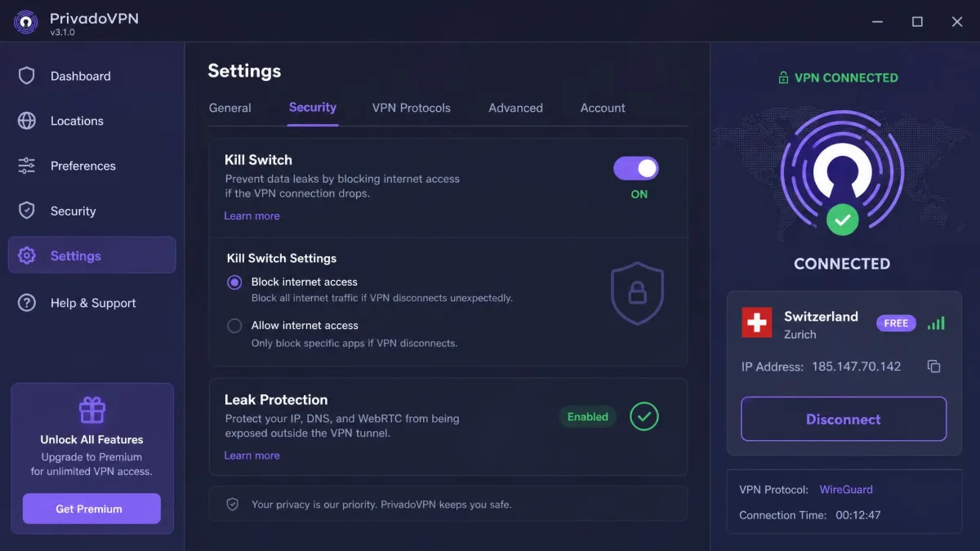Select Block internet access radio button
This screenshot has height=551, width=980.
click(x=234, y=282)
